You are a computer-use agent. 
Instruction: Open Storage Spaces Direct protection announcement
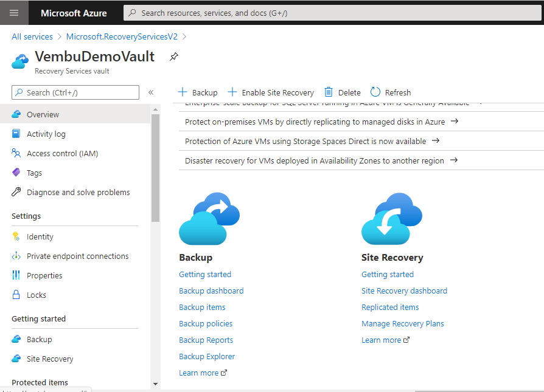point(305,142)
